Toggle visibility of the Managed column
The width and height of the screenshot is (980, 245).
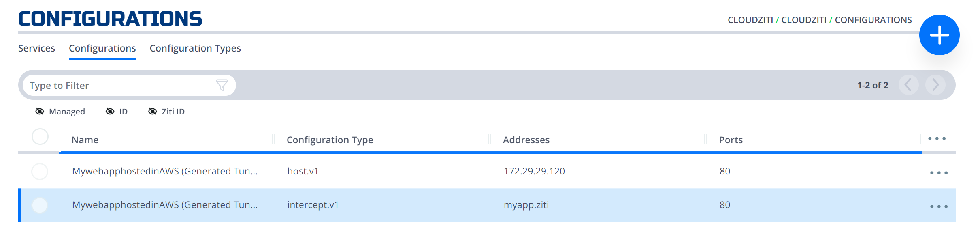click(x=60, y=112)
